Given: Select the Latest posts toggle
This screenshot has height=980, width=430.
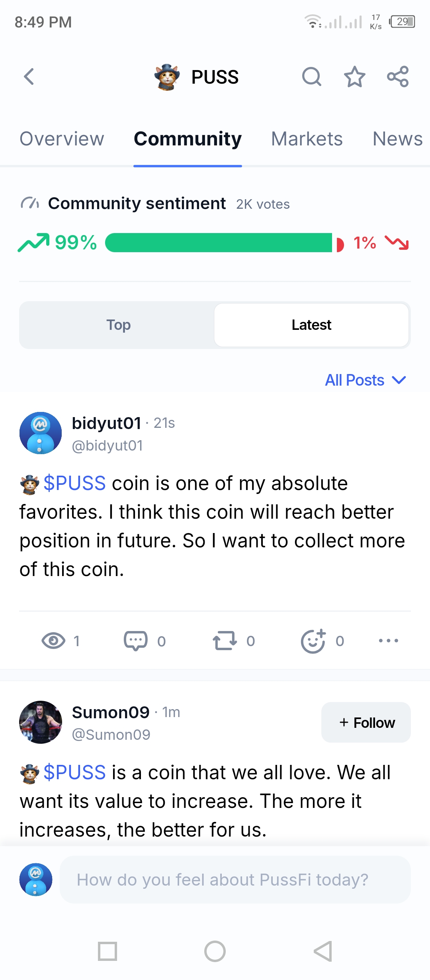Looking at the screenshot, I should point(311,325).
